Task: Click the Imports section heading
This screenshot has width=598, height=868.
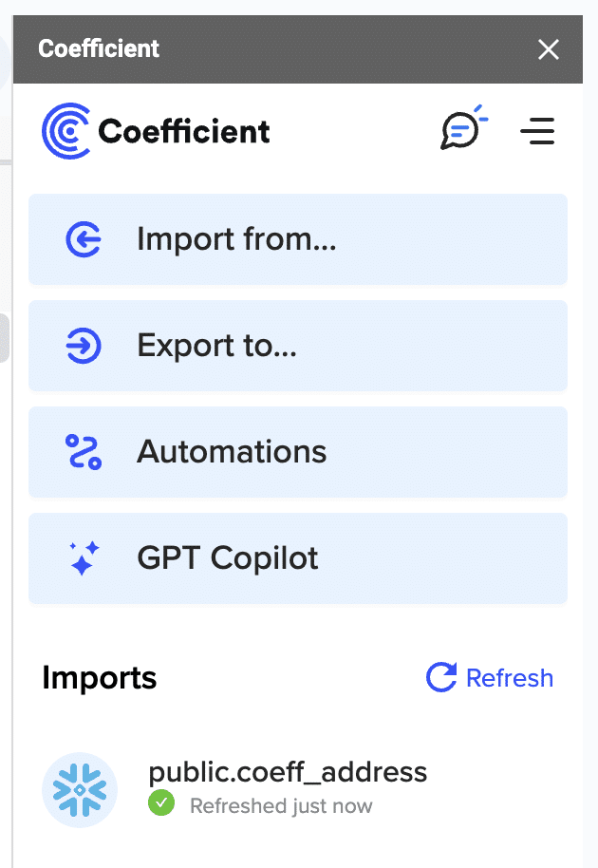Action: pyautogui.click(x=100, y=678)
